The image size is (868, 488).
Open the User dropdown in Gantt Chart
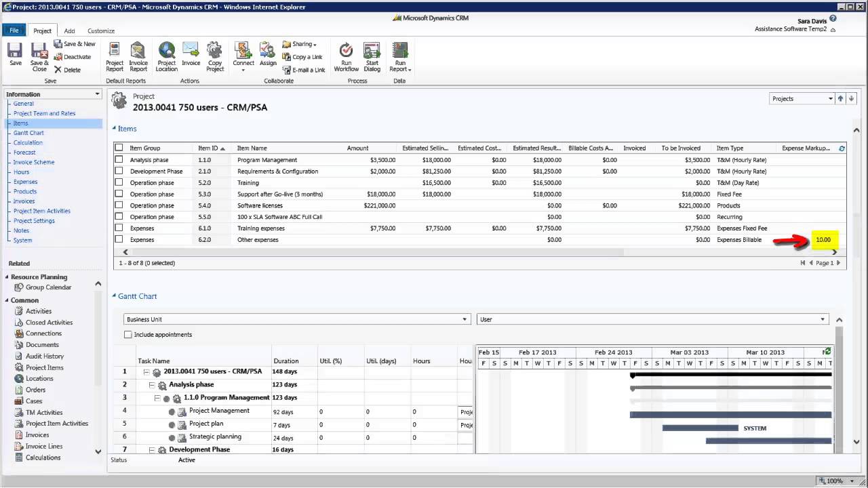(653, 319)
